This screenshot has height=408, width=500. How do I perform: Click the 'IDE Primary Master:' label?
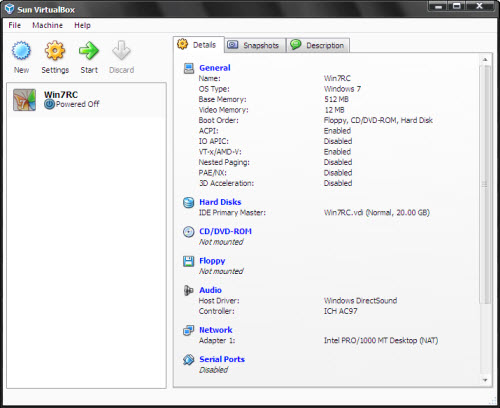pyautogui.click(x=232, y=213)
